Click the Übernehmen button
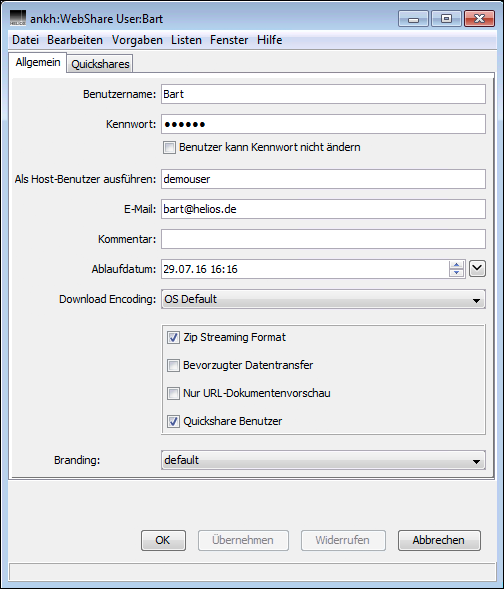Viewport: 504px width, 589px height. [x=243, y=540]
